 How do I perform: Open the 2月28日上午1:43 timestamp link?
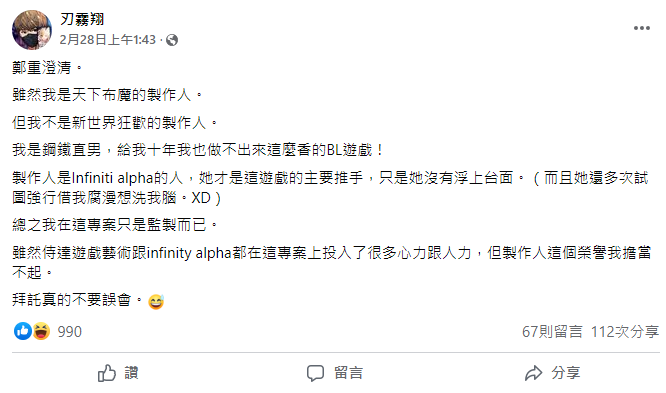[107, 40]
